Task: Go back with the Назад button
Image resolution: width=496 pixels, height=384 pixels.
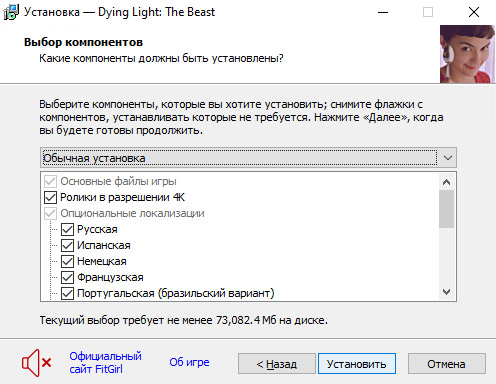Action: click(277, 364)
